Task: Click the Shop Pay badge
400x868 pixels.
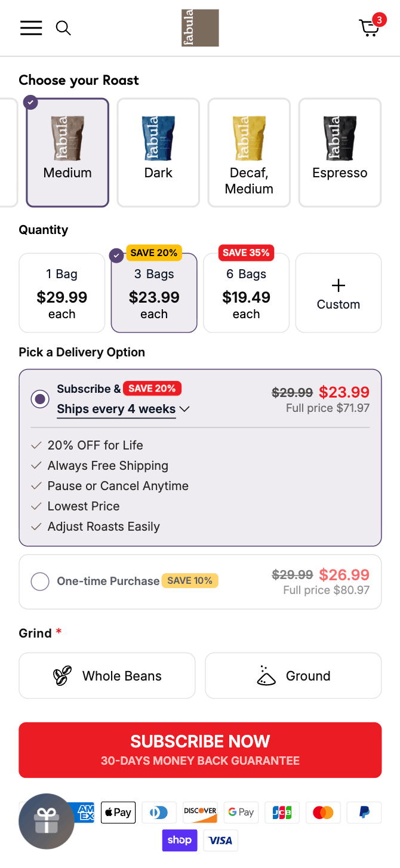Action: pos(179,841)
